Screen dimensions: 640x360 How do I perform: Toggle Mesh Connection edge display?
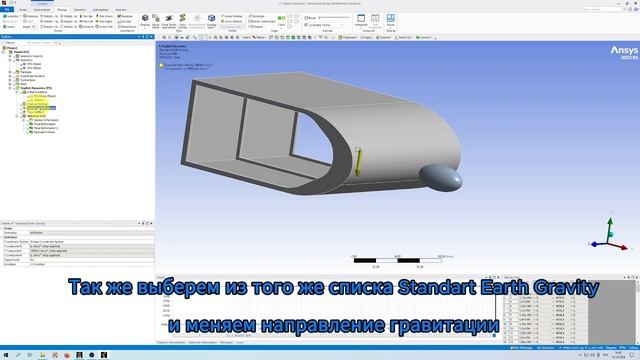[262, 21]
